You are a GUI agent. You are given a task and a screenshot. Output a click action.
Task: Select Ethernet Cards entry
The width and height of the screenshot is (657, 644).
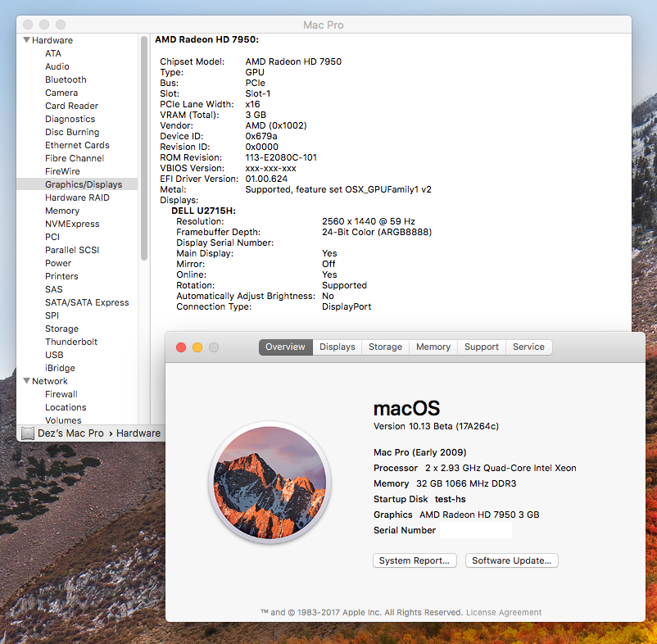(x=77, y=145)
